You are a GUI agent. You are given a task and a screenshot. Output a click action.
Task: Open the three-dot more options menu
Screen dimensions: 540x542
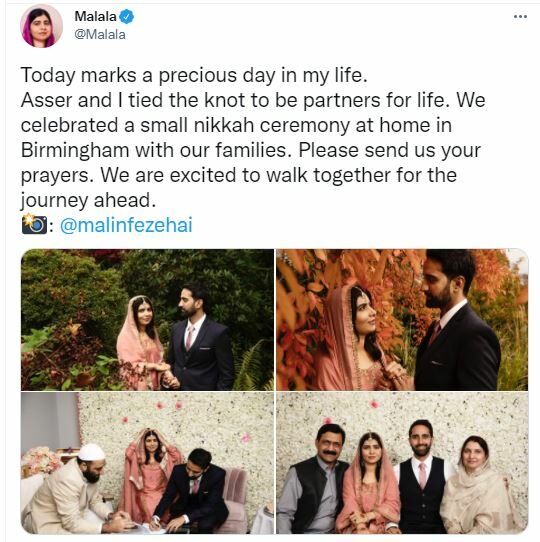[x=520, y=17]
